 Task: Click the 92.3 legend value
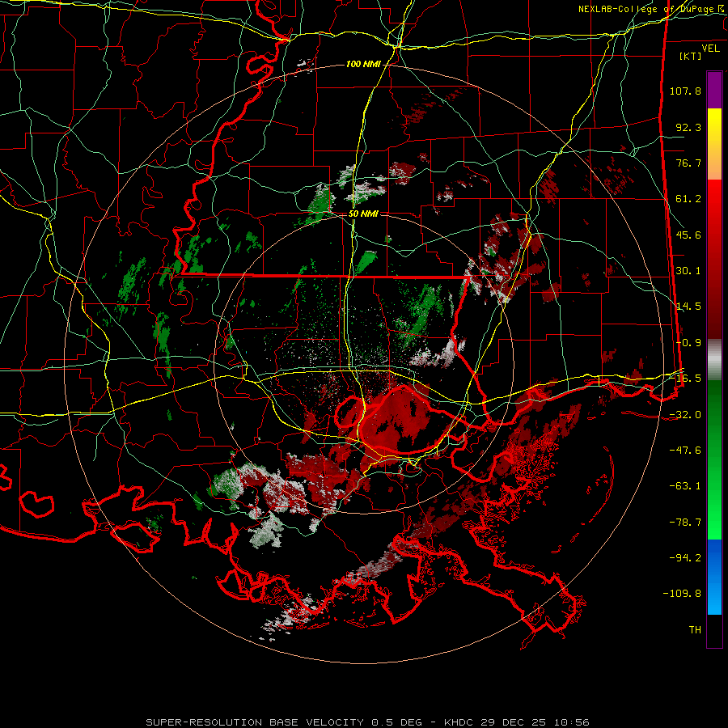click(688, 127)
